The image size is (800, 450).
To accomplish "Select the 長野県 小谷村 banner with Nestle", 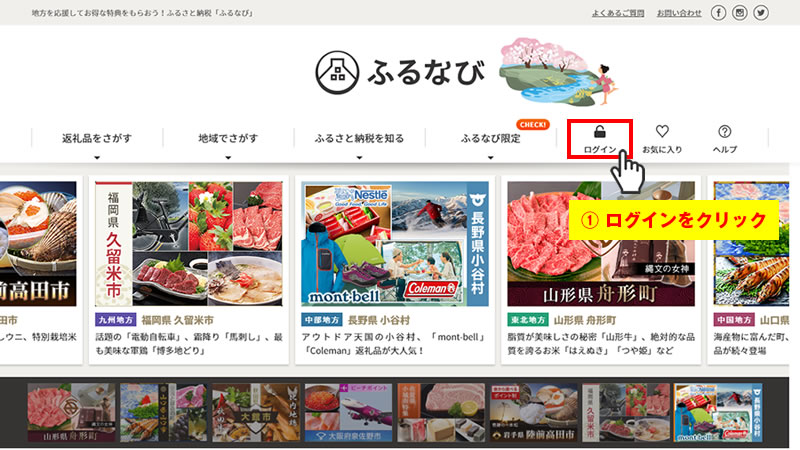I will (395, 244).
